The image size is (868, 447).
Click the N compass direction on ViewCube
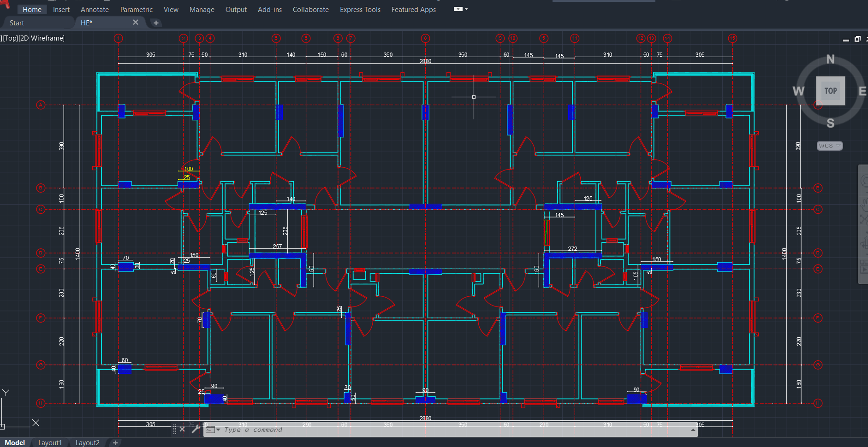[830, 59]
